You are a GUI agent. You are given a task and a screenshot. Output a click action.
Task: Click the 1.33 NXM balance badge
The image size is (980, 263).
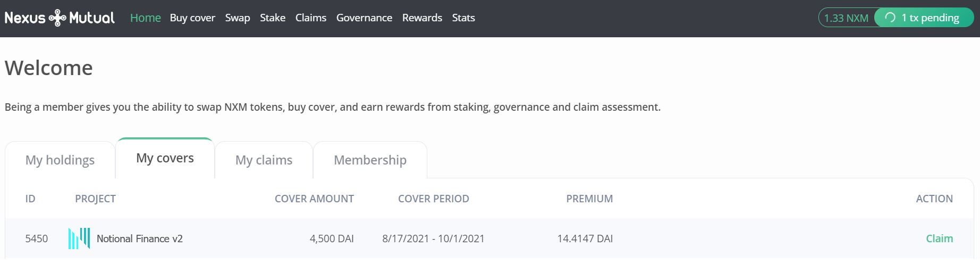point(846,18)
